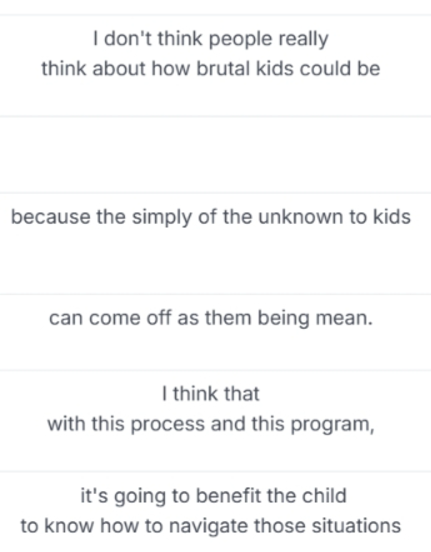Click the word "people" in the first caption
Image resolution: width=431 pixels, height=552 pixels.
coord(241,40)
